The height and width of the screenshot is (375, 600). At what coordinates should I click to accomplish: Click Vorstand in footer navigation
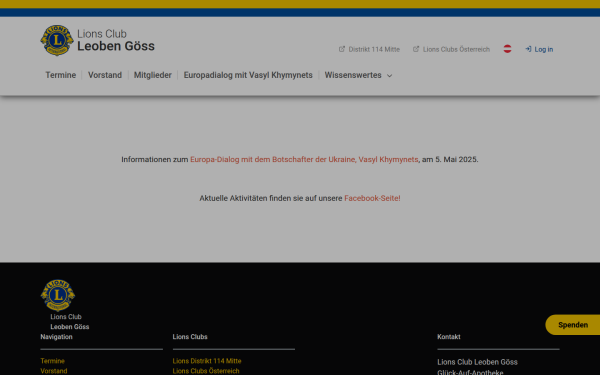coord(54,371)
